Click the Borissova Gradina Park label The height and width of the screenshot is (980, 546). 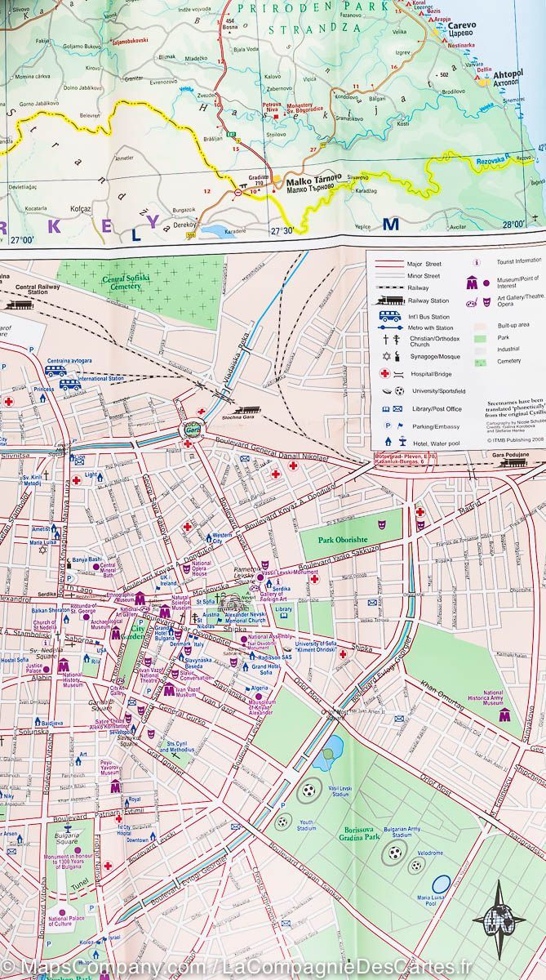pyautogui.click(x=362, y=834)
